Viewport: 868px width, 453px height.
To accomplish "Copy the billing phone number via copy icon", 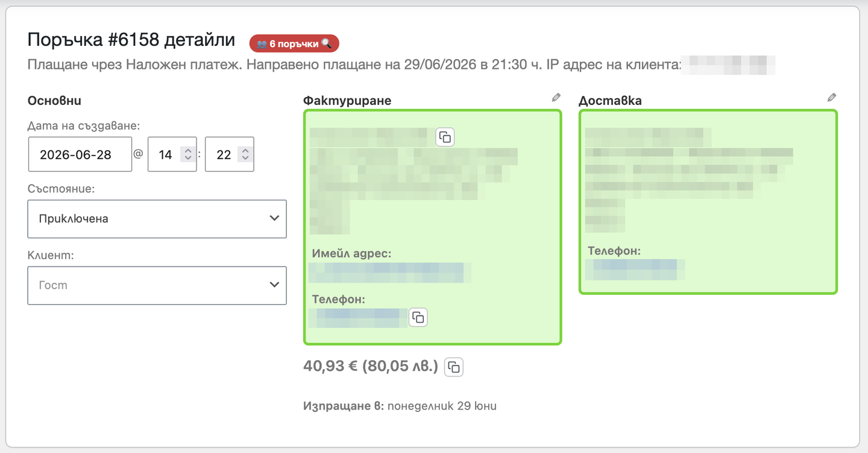I will pos(418,317).
